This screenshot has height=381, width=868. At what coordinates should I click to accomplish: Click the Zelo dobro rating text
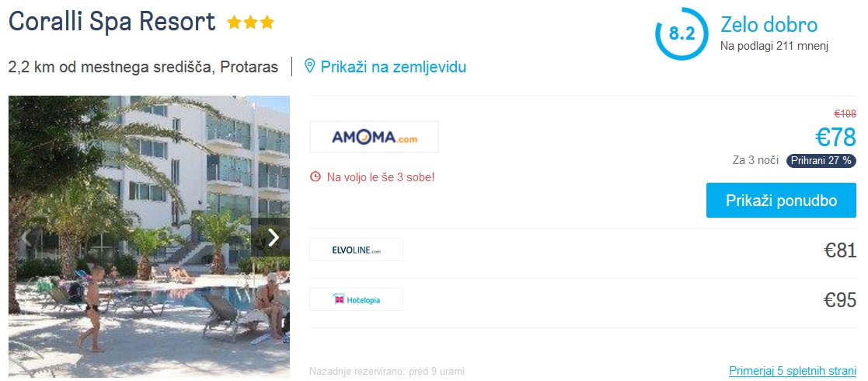(x=769, y=25)
